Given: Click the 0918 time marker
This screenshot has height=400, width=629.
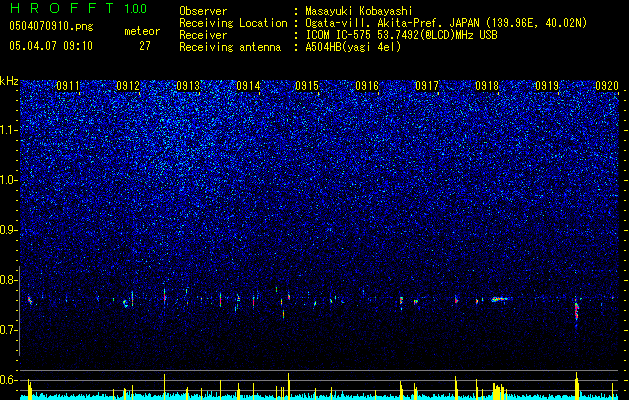Looking at the screenshot, I should [x=487, y=86].
